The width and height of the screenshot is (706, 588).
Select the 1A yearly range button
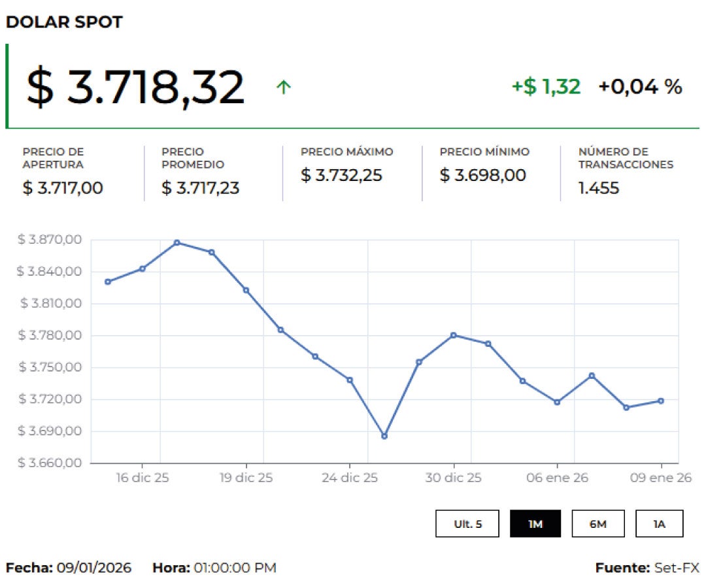[x=659, y=524]
